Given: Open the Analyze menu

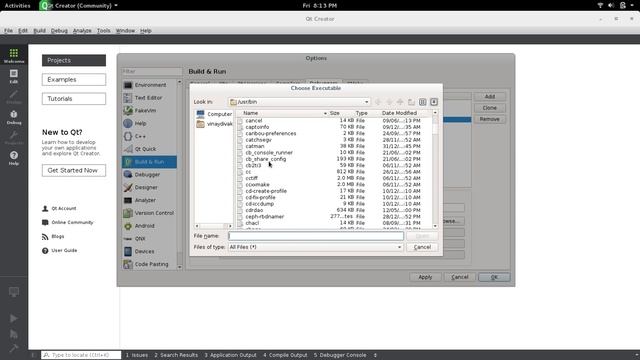Looking at the screenshot, I should point(82,31).
